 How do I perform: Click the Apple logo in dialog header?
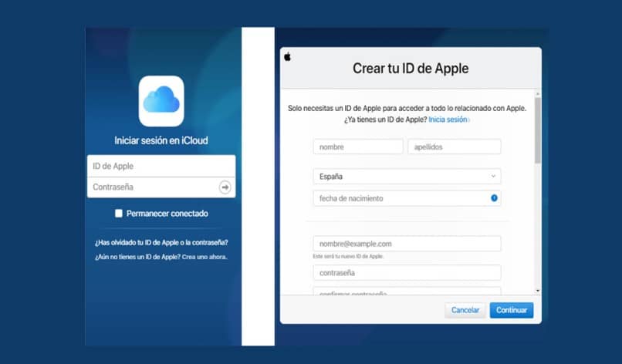(x=288, y=57)
